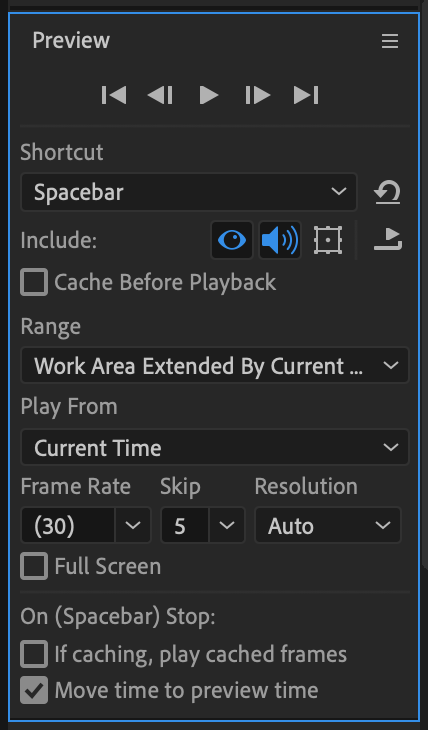Viewport: 428px width, 730px height.
Task: Expand the Range Work Area dropdown
Action: (215, 365)
